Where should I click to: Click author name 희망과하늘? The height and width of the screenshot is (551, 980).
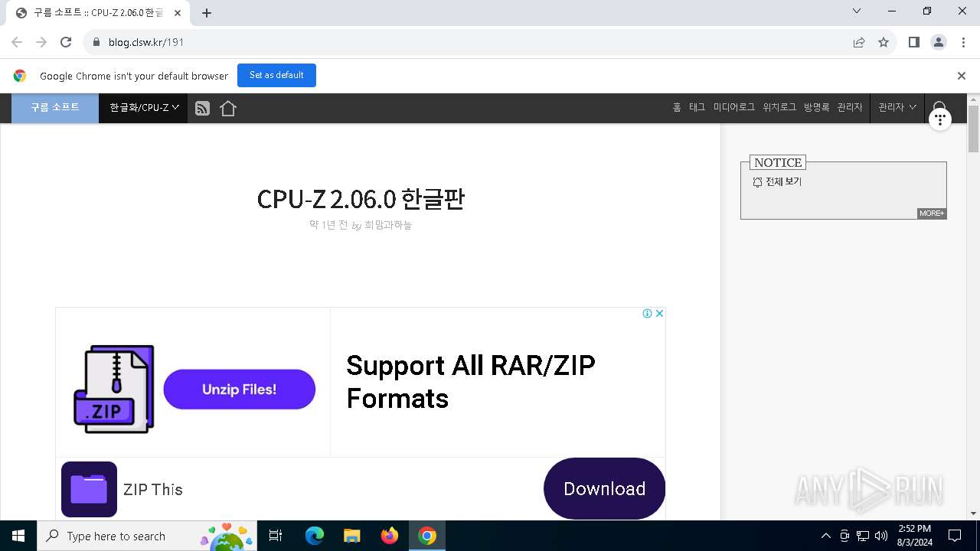coord(388,225)
